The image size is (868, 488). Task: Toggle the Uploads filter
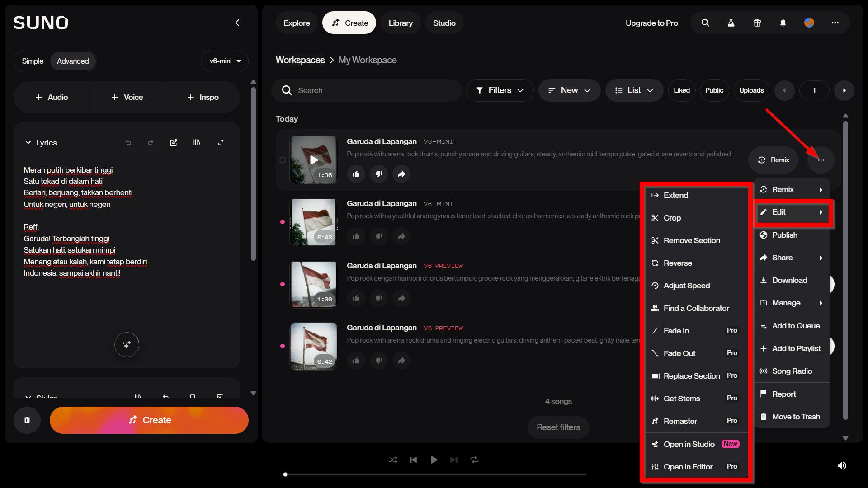[751, 90]
